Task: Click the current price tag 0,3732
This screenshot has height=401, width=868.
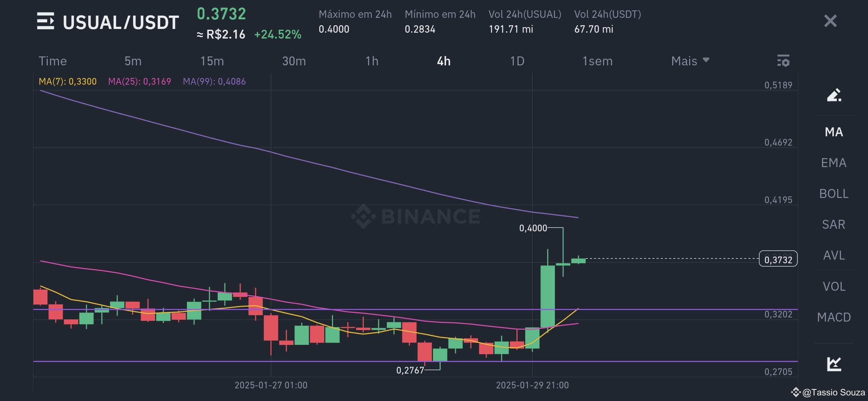Action: [778, 259]
